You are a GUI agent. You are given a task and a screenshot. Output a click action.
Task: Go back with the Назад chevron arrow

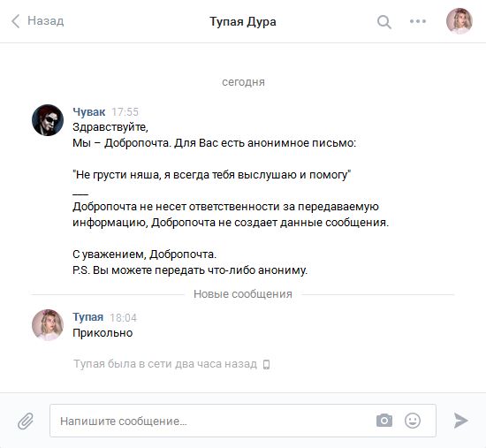click(16, 21)
